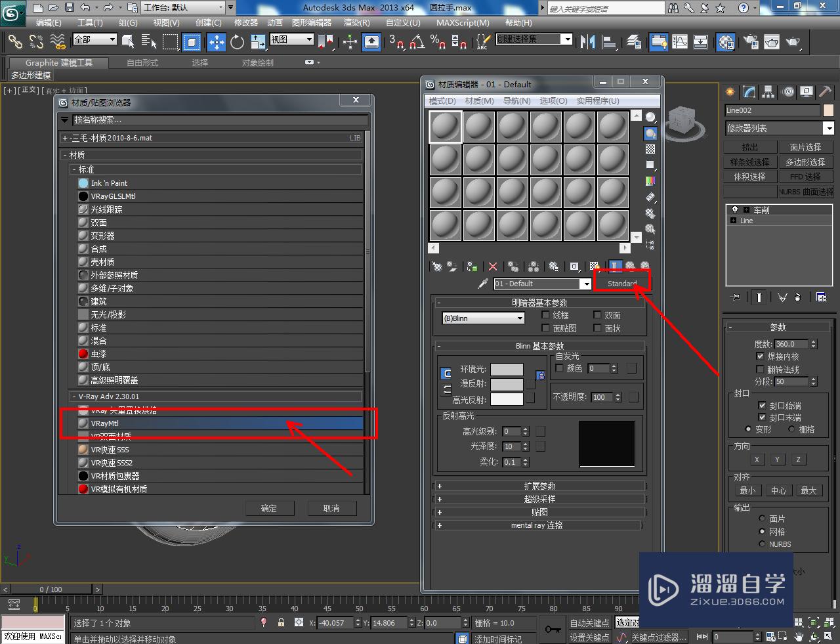The height and width of the screenshot is (644, 840).
Task: Switch to the 自由形式 ribbon tab
Action: point(142,62)
